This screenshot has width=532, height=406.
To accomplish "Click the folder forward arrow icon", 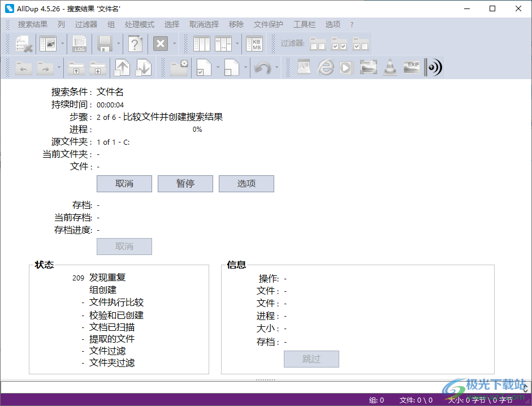I will pos(45,67).
